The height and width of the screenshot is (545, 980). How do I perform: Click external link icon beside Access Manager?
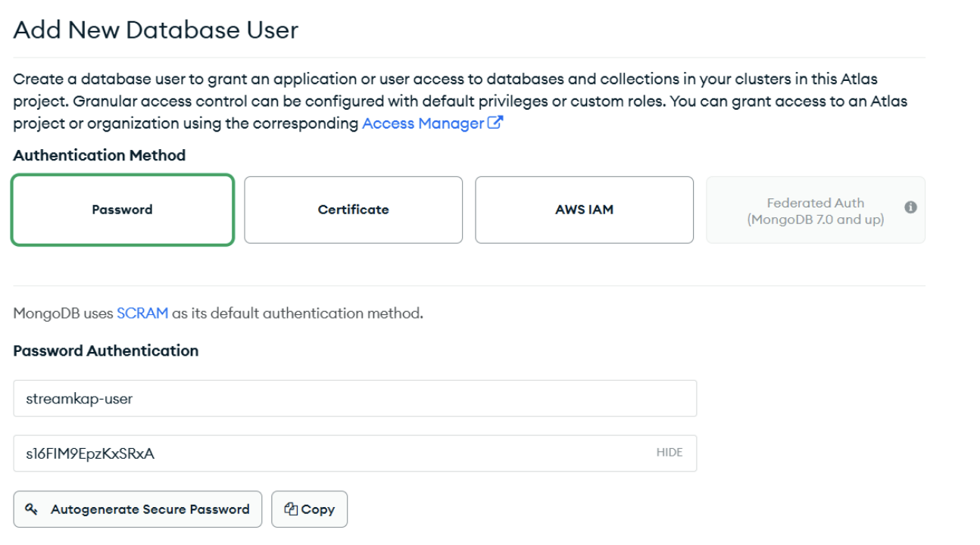click(x=495, y=123)
